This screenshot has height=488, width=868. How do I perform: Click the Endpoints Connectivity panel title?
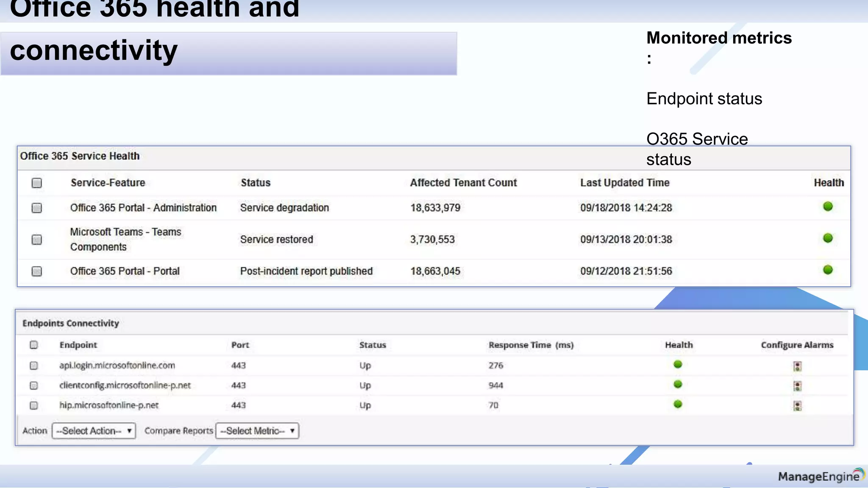[x=71, y=323]
